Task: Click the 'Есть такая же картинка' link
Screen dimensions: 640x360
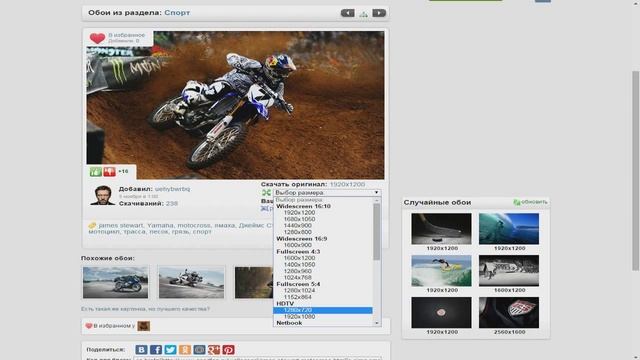Action: 145,309
